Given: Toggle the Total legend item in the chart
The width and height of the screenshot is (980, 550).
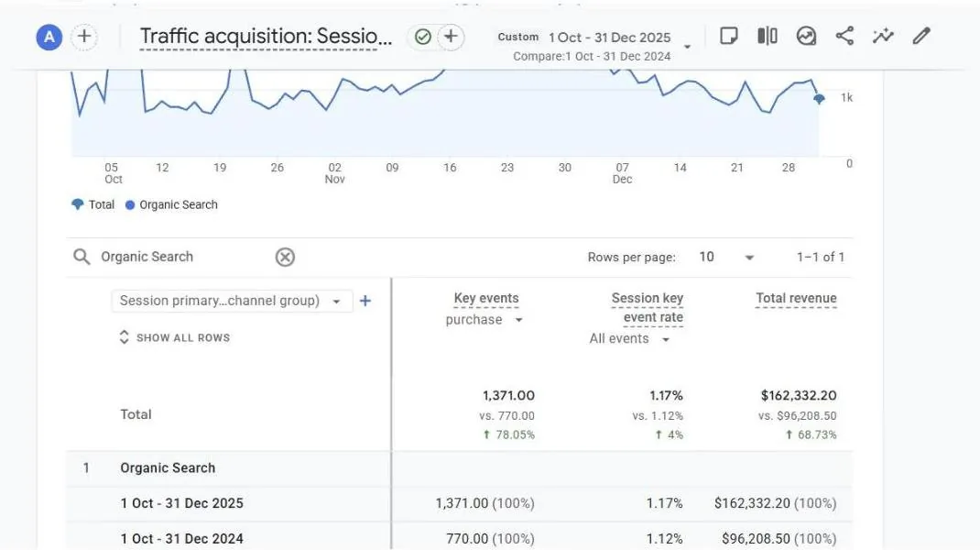Looking at the screenshot, I should click(x=93, y=204).
